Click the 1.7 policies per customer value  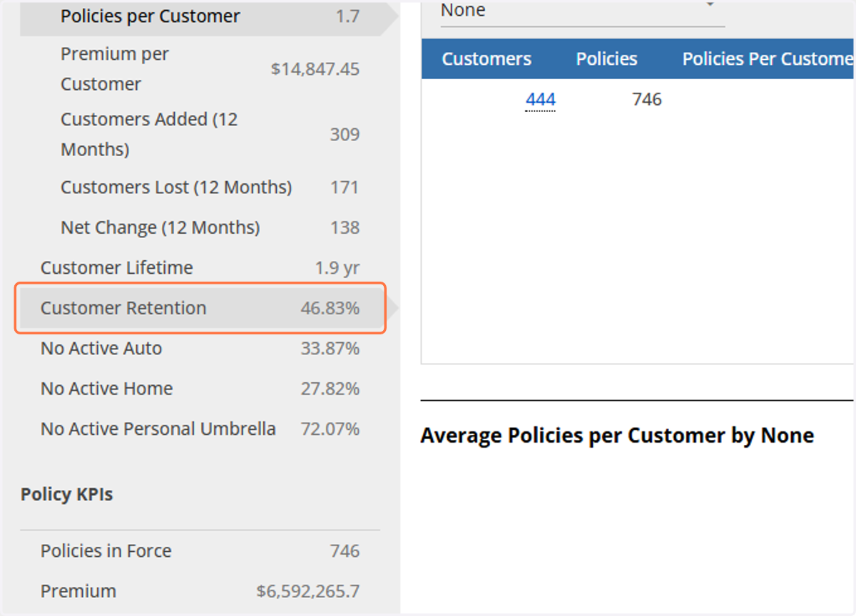(348, 16)
